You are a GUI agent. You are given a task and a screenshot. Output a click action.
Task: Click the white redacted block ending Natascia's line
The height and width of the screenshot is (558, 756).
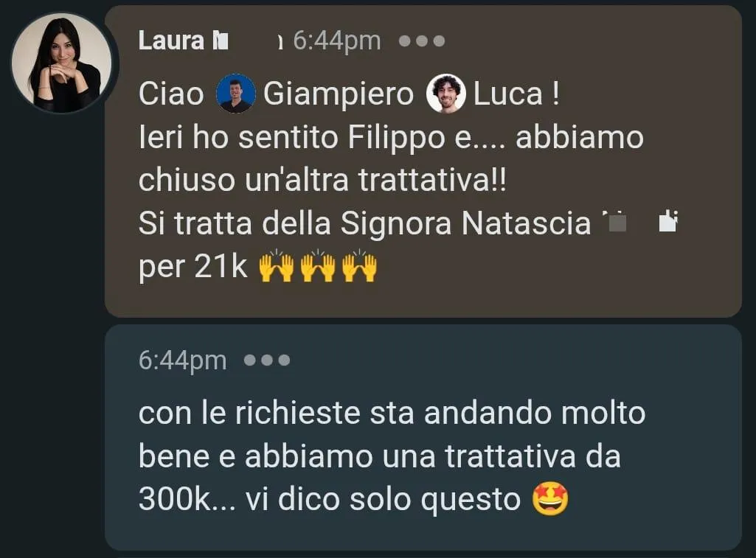(x=669, y=222)
